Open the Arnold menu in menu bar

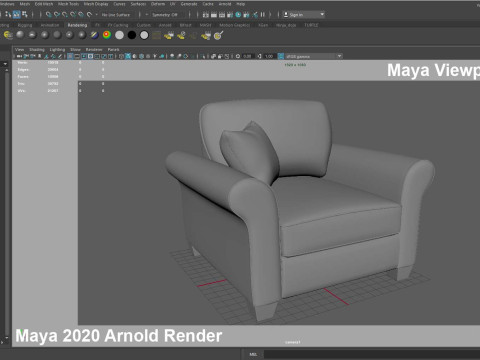click(225, 4)
